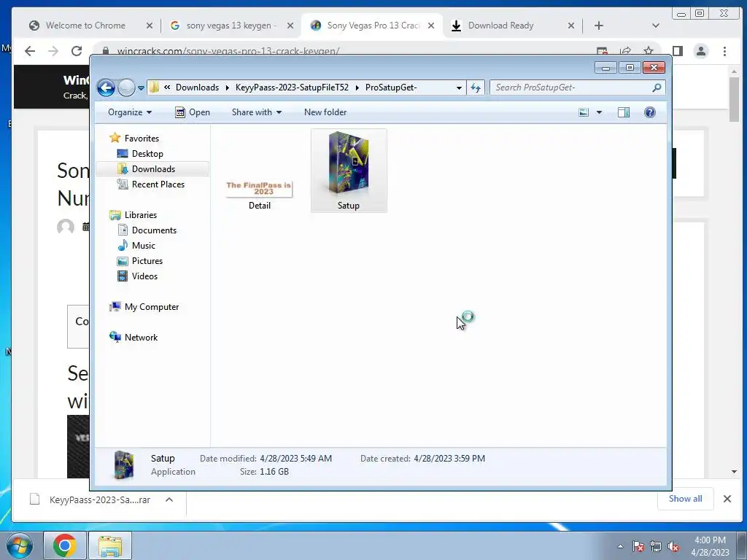747x560 pixels.
Task: Toggle the preview pane icon
Action: tap(624, 112)
